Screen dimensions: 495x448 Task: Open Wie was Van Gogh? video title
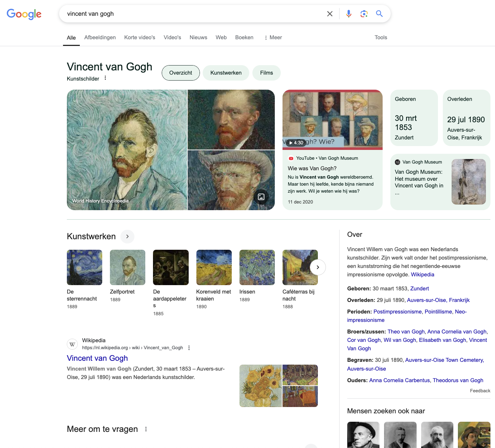coord(312,168)
